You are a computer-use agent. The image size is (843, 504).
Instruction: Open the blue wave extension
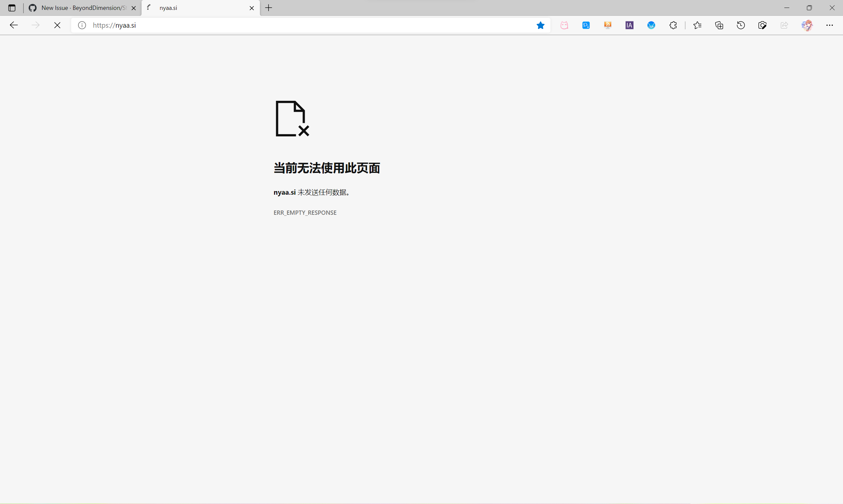652,25
